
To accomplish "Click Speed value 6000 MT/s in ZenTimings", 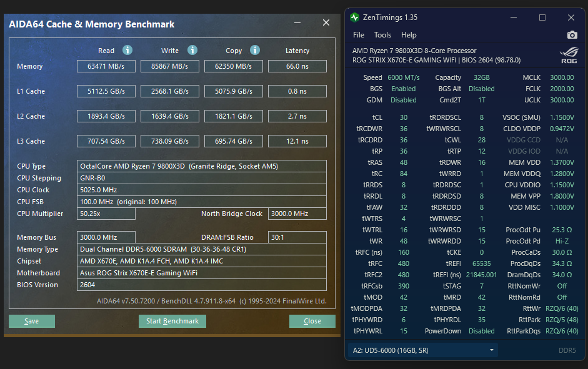I will tap(404, 77).
